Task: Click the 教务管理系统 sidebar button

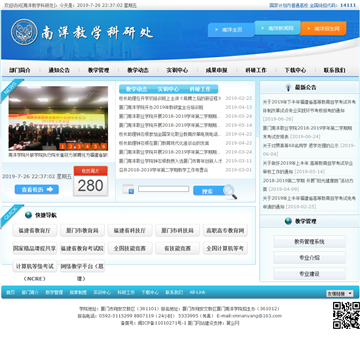Action: 309,241
